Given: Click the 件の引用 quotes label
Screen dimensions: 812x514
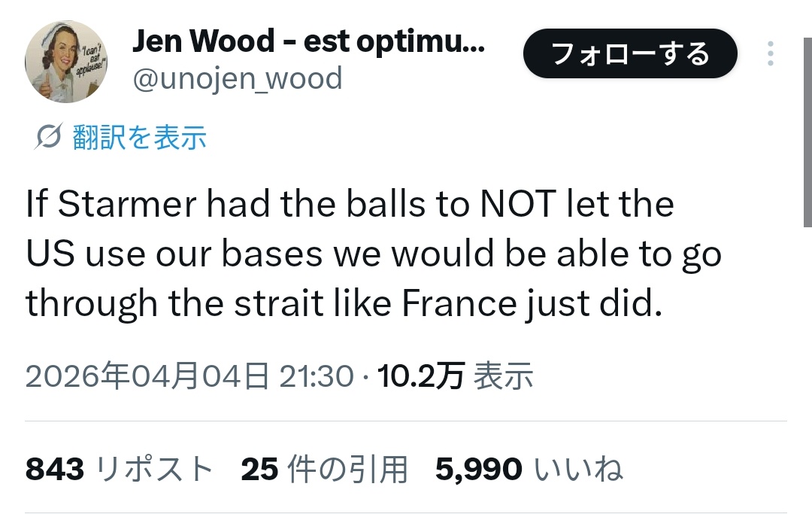Looking at the screenshot, I should (x=347, y=469).
